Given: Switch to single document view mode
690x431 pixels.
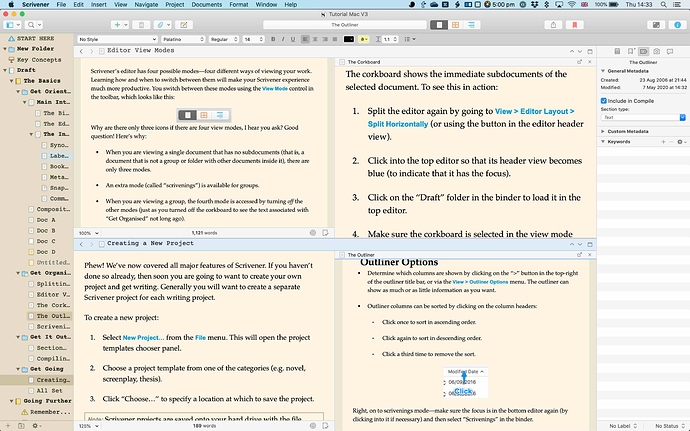Looking at the screenshot, I should point(439,25).
